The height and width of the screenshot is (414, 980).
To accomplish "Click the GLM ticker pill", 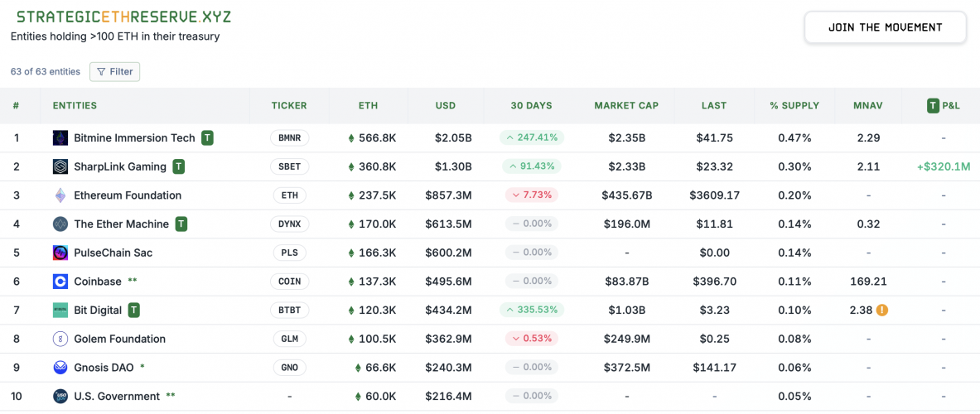I will click(289, 339).
